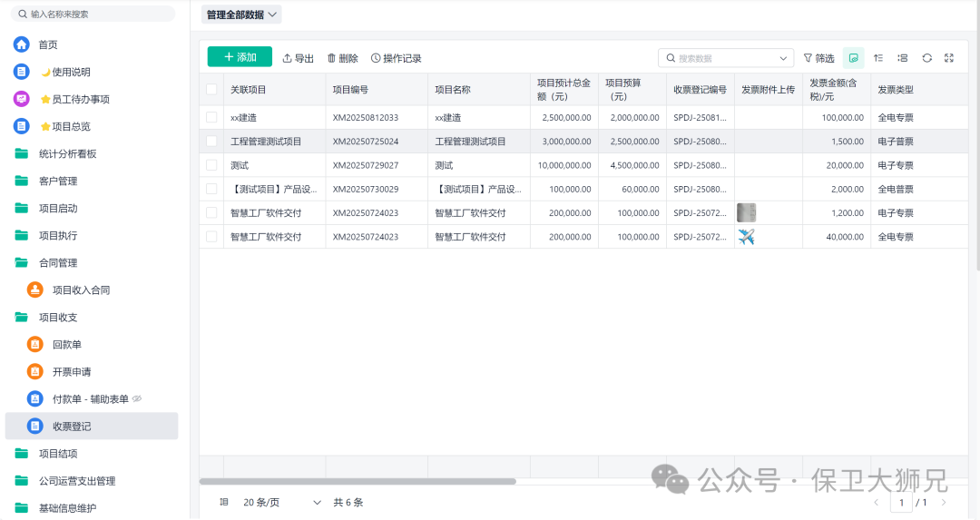Click the page number input box
The width and height of the screenshot is (980, 520).
point(901,503)
